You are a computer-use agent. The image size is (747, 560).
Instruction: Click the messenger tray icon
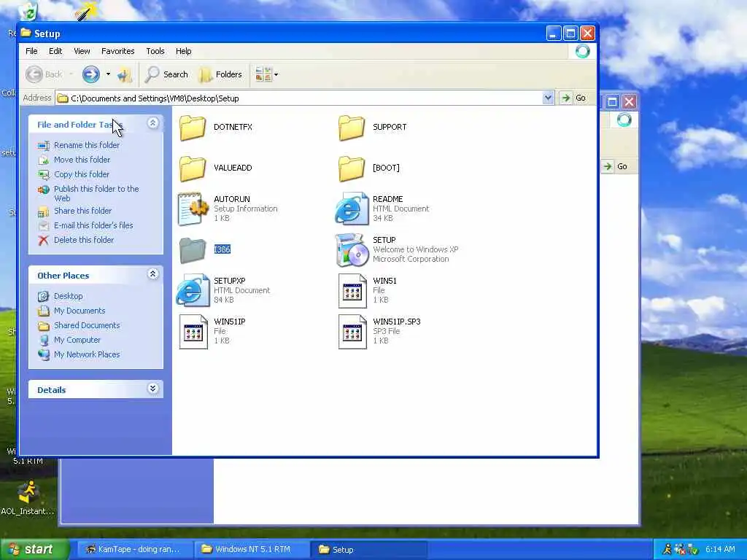point(667,550)
